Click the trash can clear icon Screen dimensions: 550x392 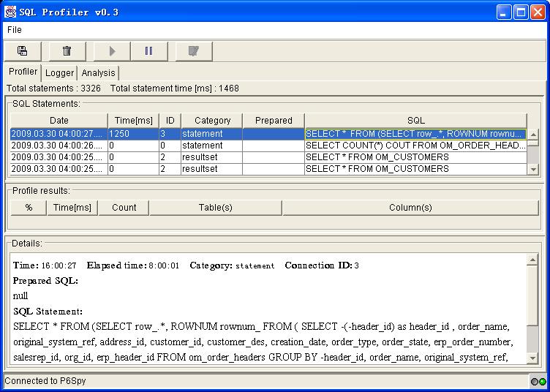click(67, 51)
